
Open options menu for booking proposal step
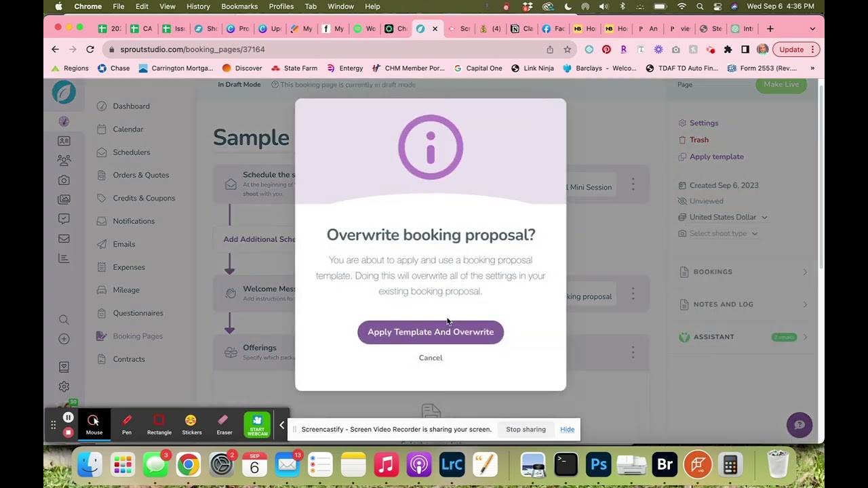click(x=633, y=293)
